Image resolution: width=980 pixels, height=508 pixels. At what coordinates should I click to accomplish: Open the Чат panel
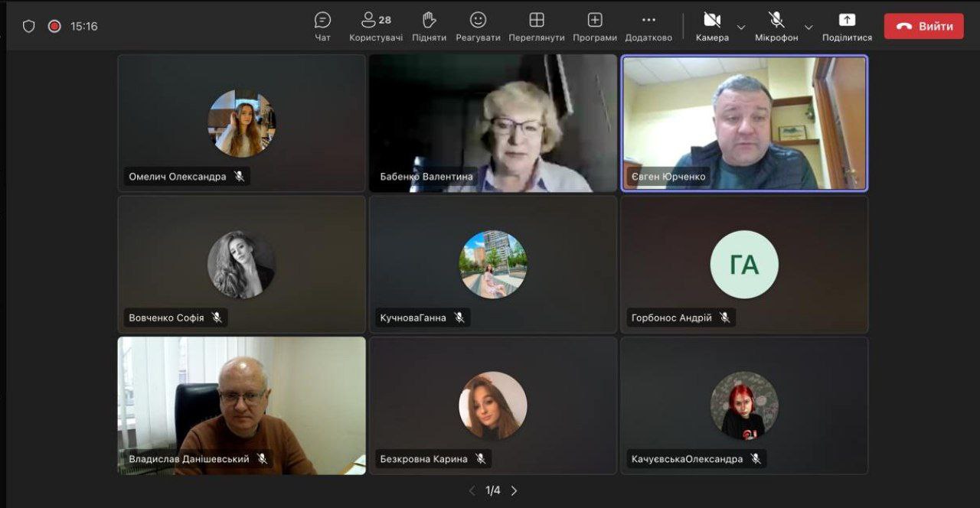[x=323, y=26]
